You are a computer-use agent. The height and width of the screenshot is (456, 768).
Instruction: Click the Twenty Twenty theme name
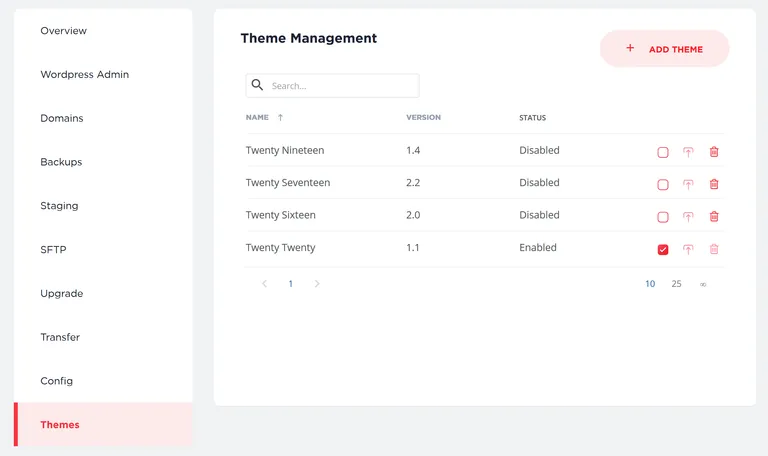point(281,248)
